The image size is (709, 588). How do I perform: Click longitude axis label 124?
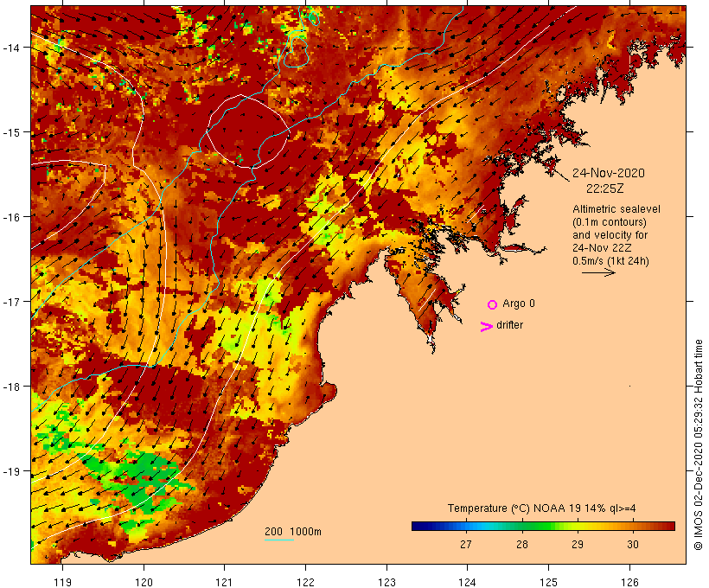[467, 582]
